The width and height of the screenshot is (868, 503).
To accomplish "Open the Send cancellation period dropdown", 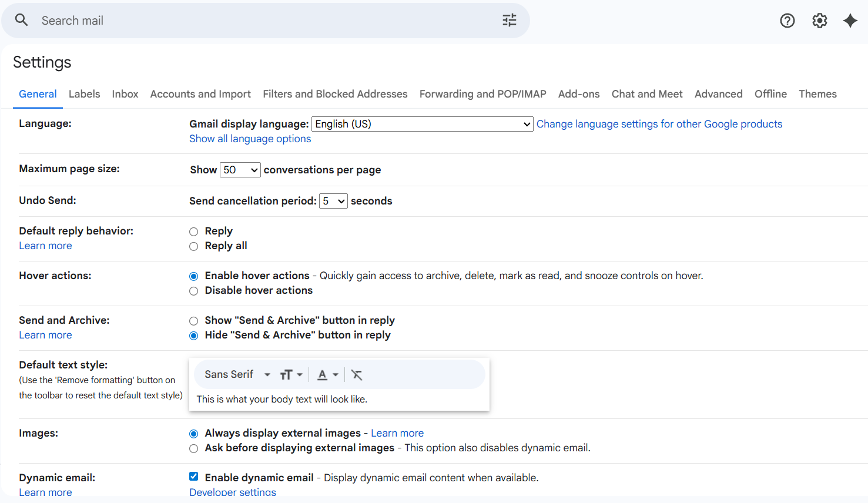I will 333,200.
